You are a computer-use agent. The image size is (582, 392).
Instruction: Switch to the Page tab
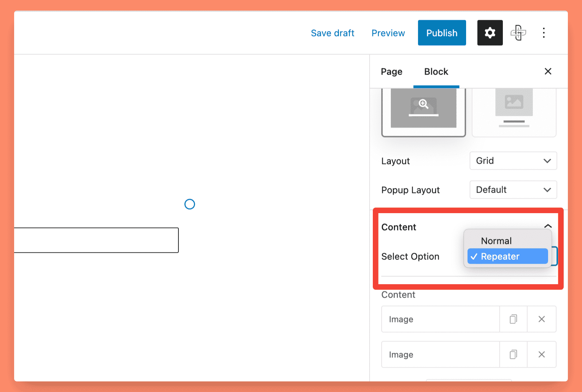[391, 71]
